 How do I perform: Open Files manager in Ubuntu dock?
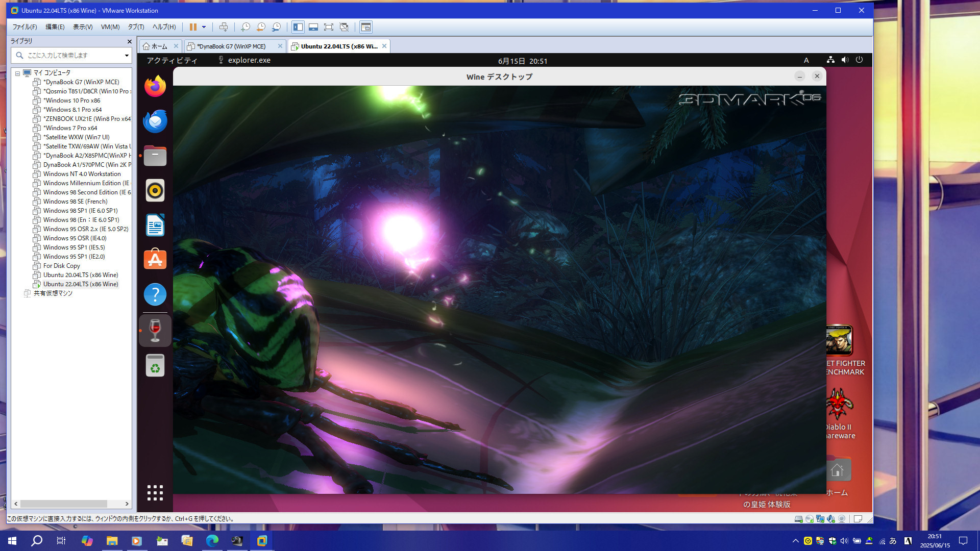click(x=155, y=156)
